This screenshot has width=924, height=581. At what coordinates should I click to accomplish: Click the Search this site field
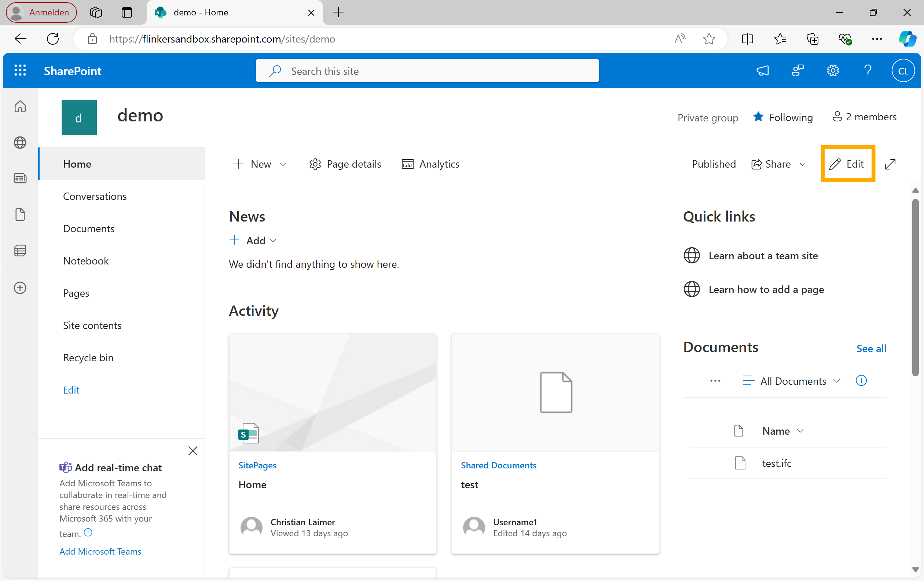click(x=427, y=71)
